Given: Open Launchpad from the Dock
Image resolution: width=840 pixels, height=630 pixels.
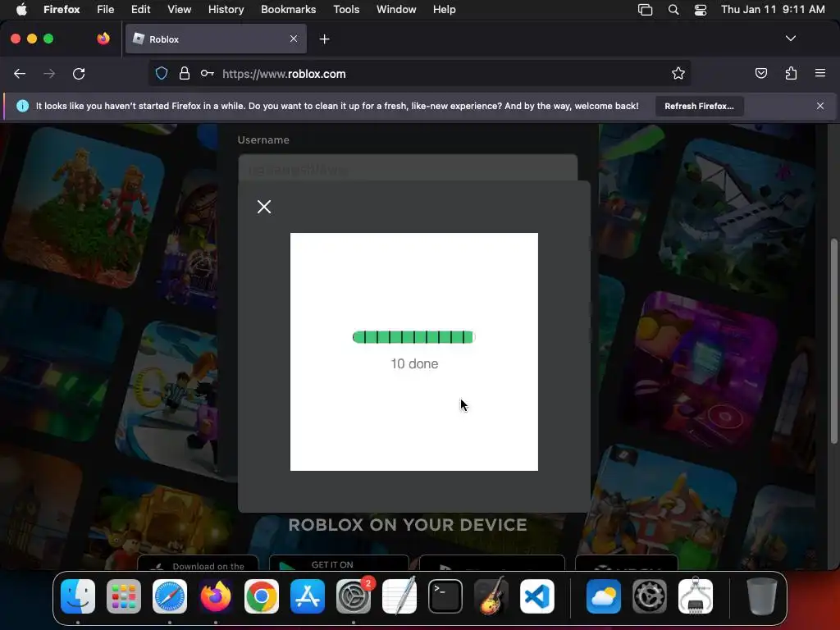Looking at the screenshot, I should 124,596.
